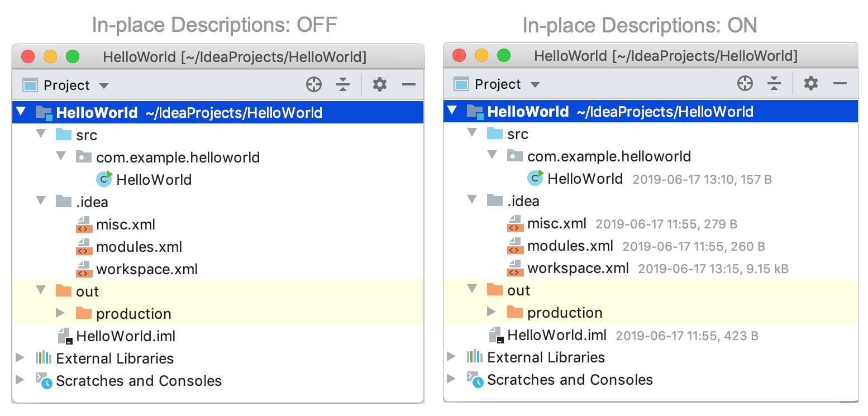Click Collapse All icon in left window
Screen dimensions: 868x416
343,85
